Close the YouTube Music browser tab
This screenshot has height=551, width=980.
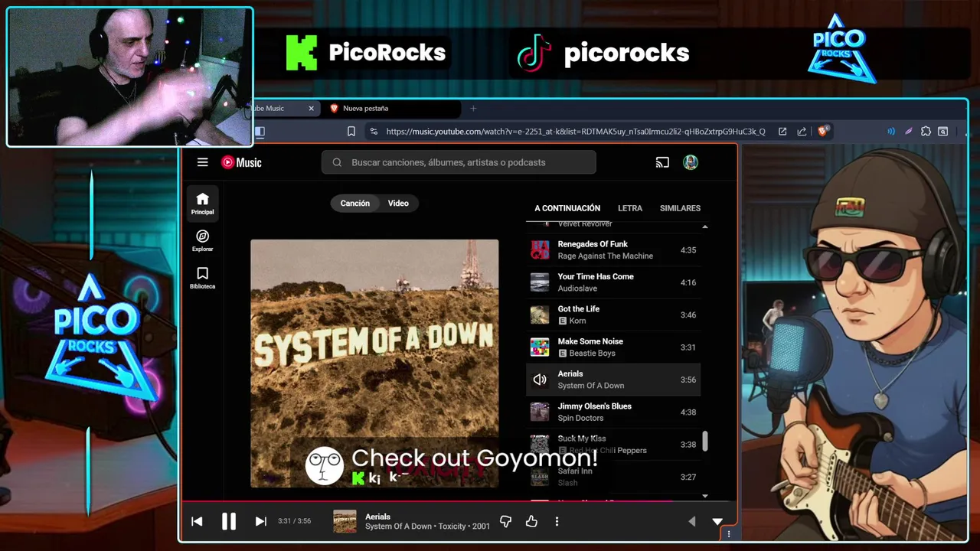pyautogui.click(x=311, y=109)
